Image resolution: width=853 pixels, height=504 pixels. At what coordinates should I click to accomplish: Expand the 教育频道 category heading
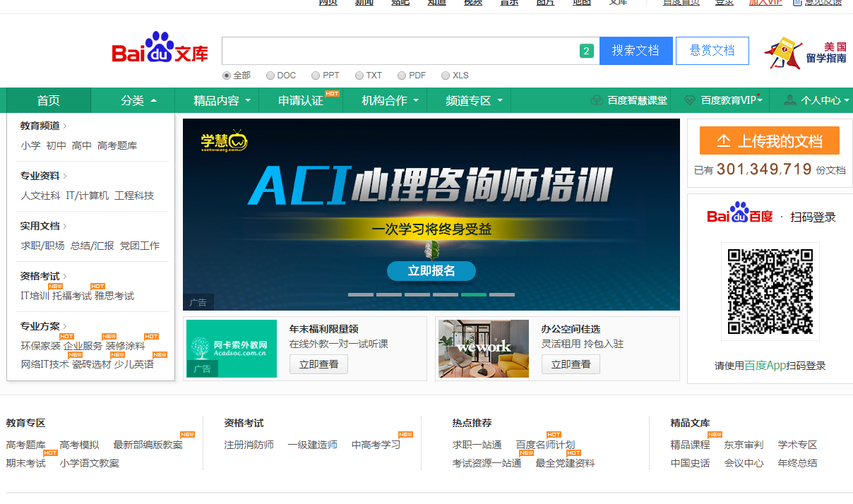[44, 126]
